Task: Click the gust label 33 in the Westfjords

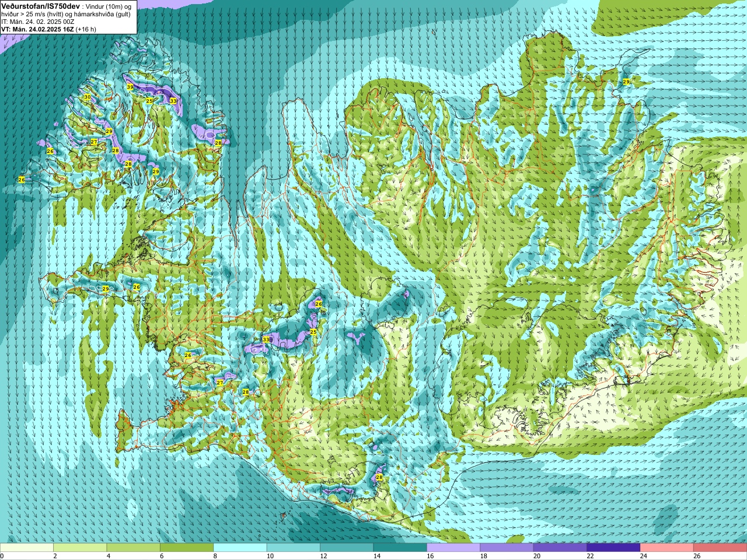Action: coord(173,101)
